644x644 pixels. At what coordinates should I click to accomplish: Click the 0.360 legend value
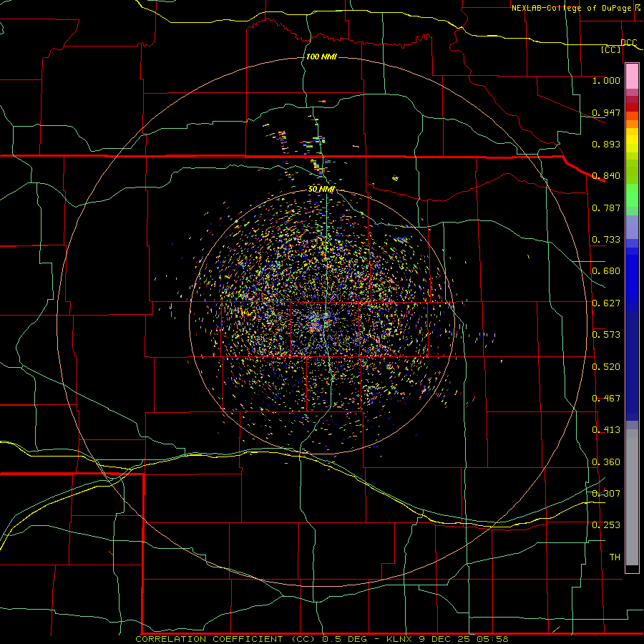tap(606, 462)
